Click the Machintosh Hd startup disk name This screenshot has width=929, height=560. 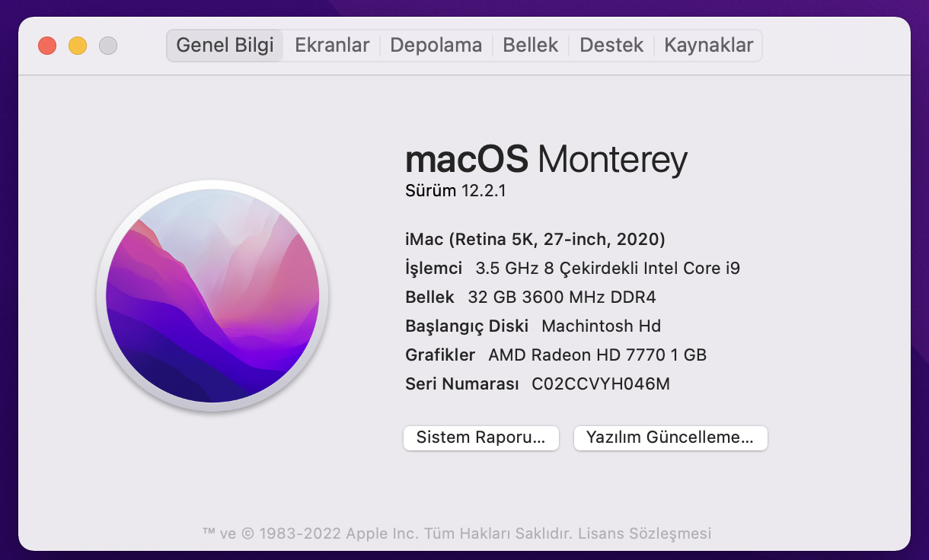click(x=601, y=326)
